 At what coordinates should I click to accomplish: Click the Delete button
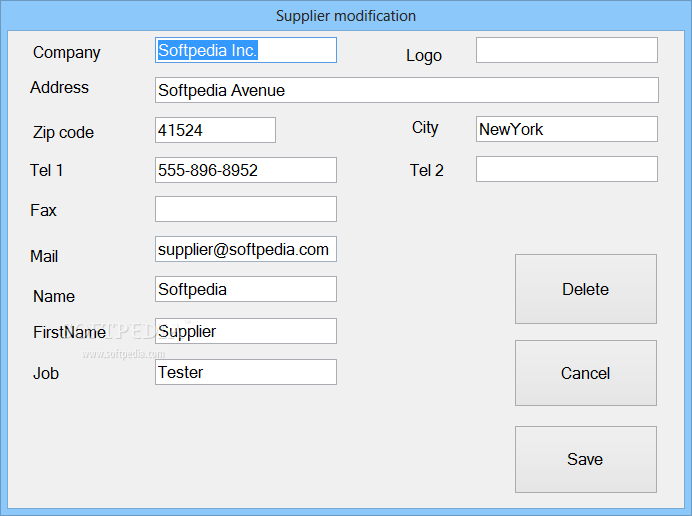point(586,289)
